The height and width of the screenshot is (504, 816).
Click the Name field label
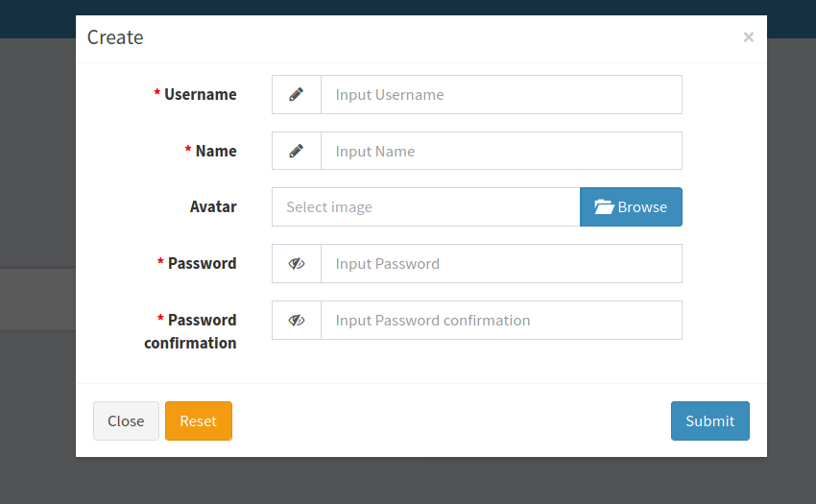coord(215,152)
